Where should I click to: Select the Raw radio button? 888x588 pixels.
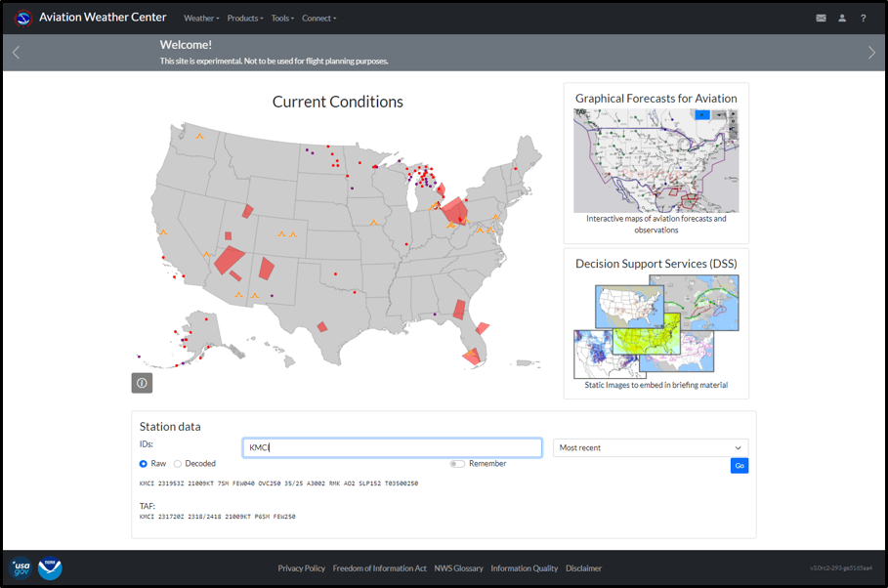pyautogui.click(x=144, y=464)
